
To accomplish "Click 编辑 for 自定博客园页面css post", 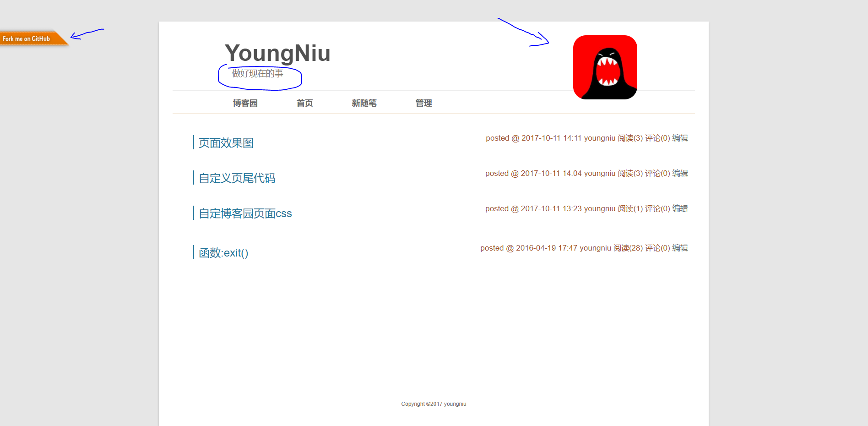I will pyautogui.click(x=680, y=208).
